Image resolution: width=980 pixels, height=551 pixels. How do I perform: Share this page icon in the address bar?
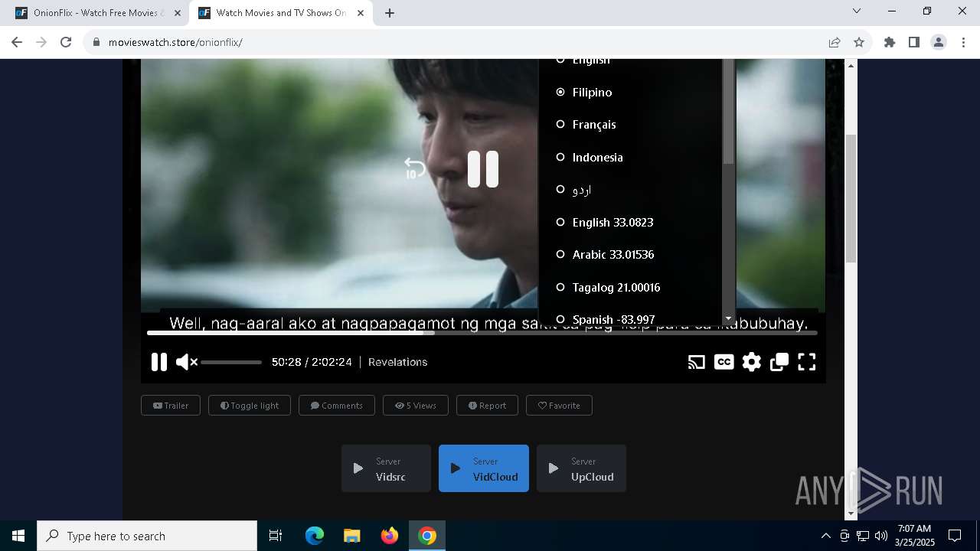pos(835,42)
